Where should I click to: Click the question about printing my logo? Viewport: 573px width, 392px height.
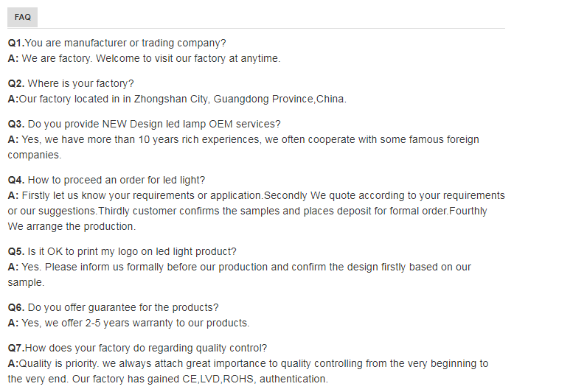tap(133, 251)
